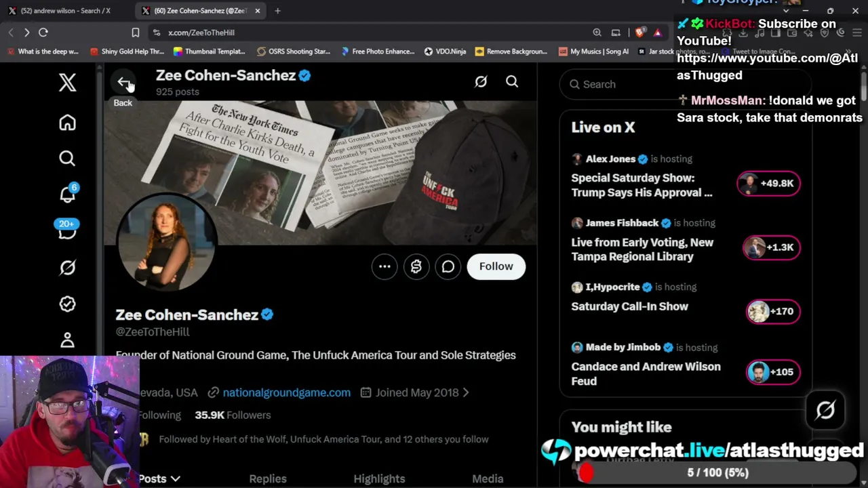Image resolution: width=868 pixels, height=488 pixels.
Task: Join Made by Jimbob live with +105 listeners
Action: [773, 372]
